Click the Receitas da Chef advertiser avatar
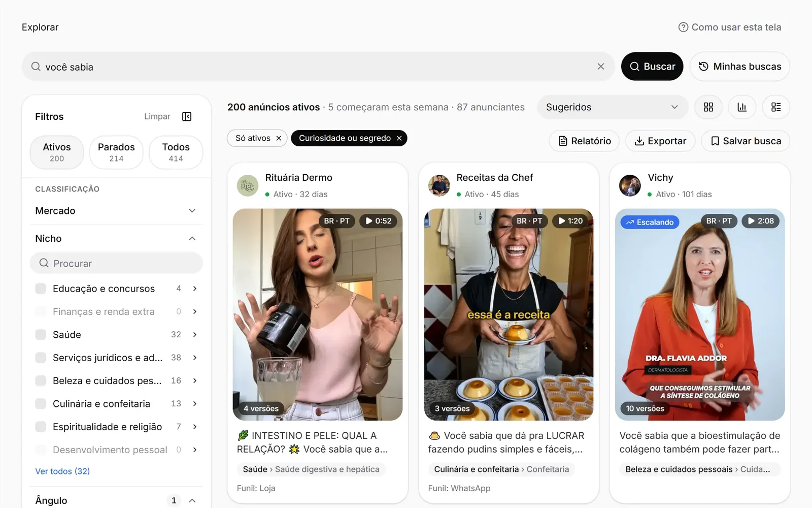The width and height of the screenshot is (812, 508). click(439, 186)
